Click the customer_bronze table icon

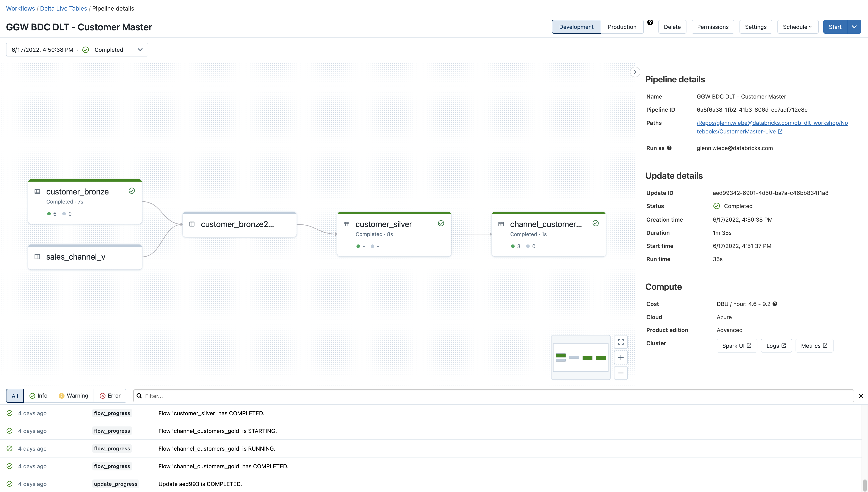(x=37, y=192)
